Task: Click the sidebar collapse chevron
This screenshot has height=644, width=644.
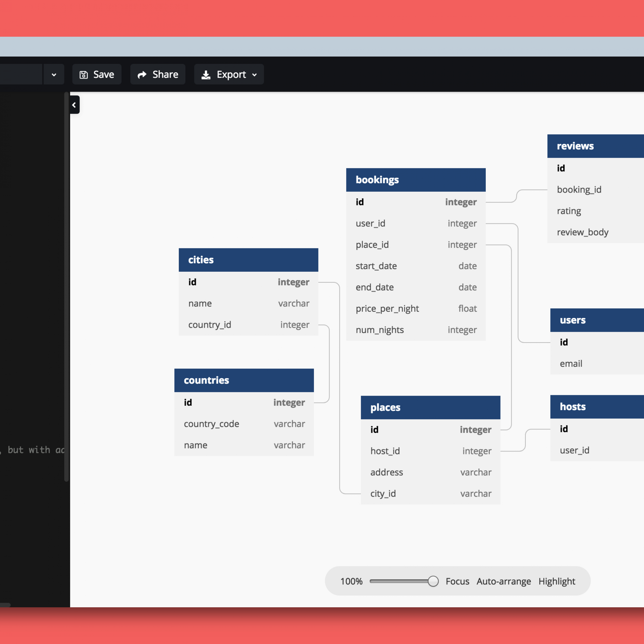Action: click(74, 104)
